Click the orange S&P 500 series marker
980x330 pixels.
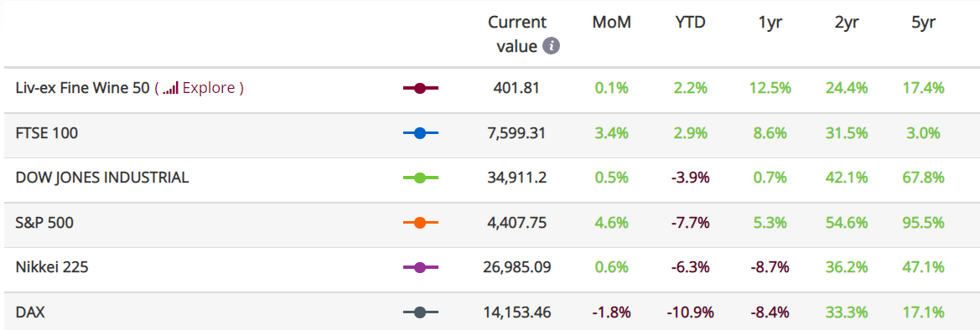pyautogui.click(x=421, y=223)
